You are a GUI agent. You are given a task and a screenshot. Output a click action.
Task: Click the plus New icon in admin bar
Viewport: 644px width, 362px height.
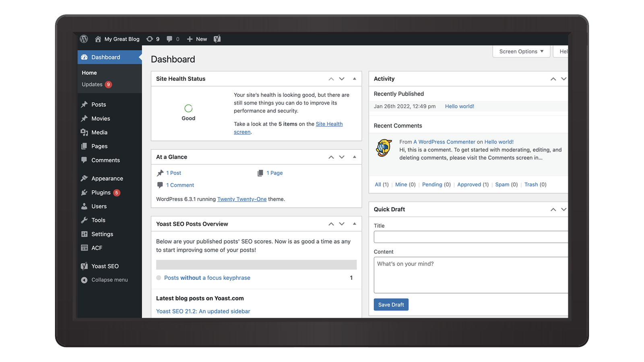click(x=190, y=39)
